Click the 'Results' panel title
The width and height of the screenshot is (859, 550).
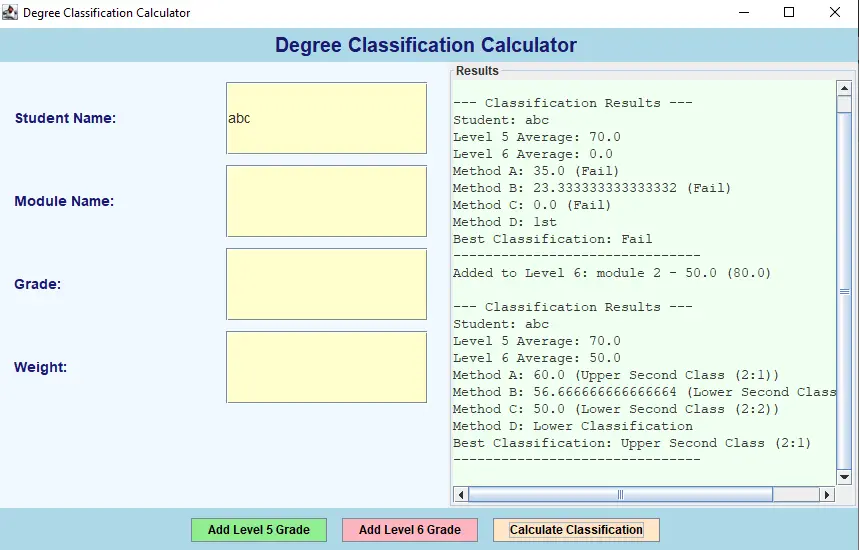click(x=477, y=71)
